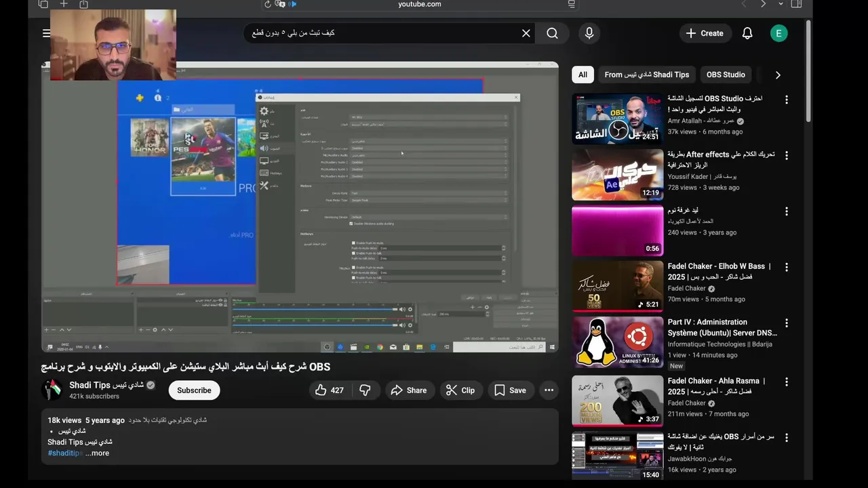868x488 pixels.
Task: Open JawabkHoon 15:40 OBS thumbnail
Action: [x=617, y=456]
